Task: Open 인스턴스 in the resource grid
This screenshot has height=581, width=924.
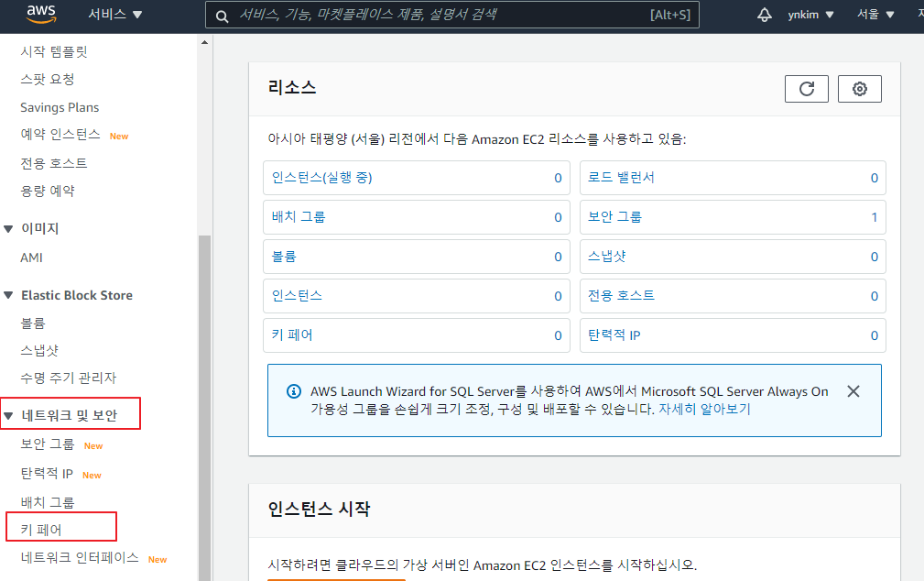Action: coord(297,295)
